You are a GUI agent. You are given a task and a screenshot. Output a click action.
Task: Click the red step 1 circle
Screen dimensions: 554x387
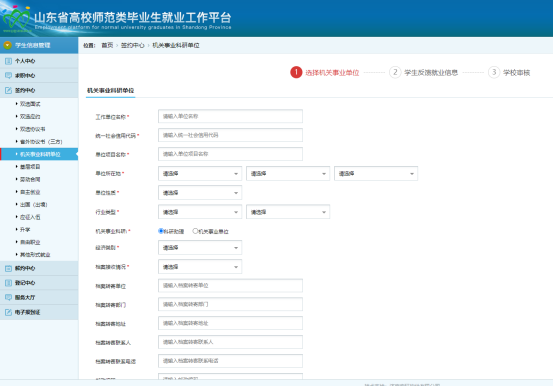pyautogui.click(x=296, y=72)
